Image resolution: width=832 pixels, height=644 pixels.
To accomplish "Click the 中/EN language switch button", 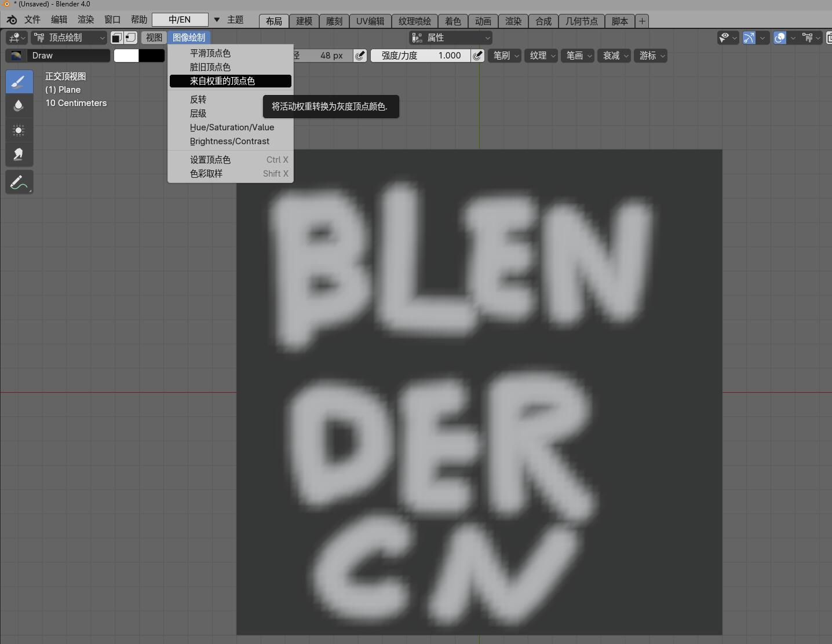I will click(x=180, y=20).
